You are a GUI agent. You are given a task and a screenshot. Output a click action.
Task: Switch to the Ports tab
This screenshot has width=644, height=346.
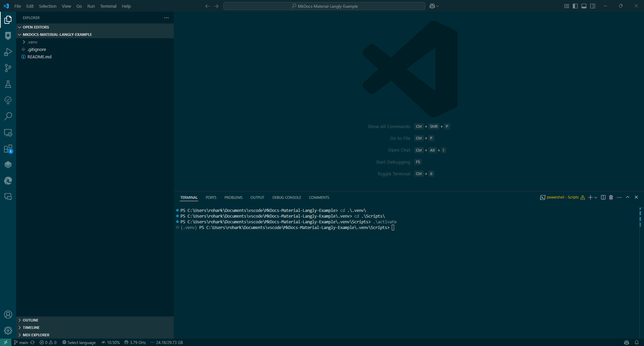(211, 197)
